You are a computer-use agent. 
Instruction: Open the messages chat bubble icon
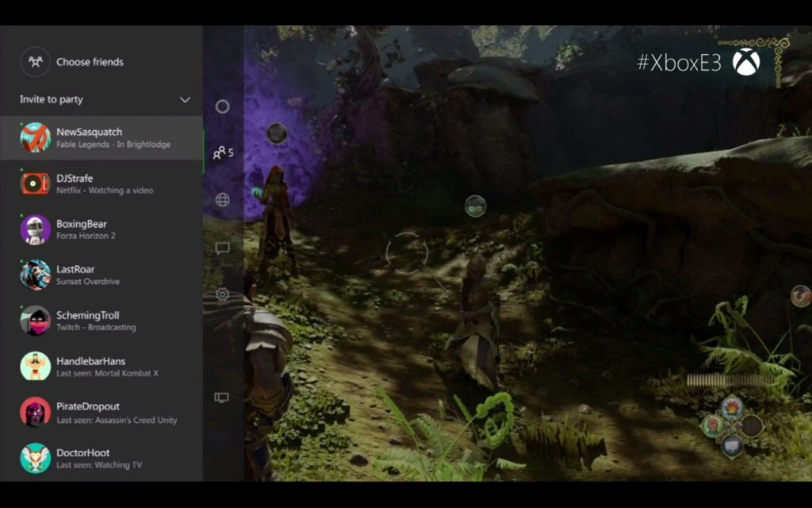(222, 248)
